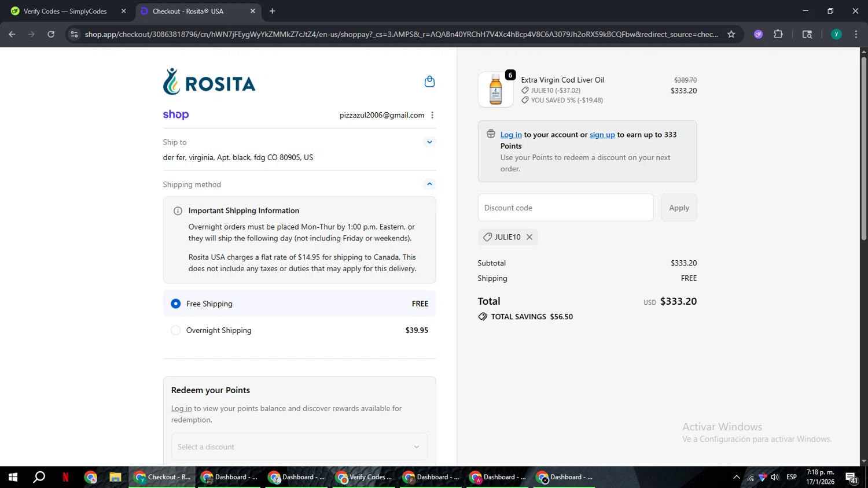
Task: Switch to Verify Codes taskbar window
Action: click(365, 477)
